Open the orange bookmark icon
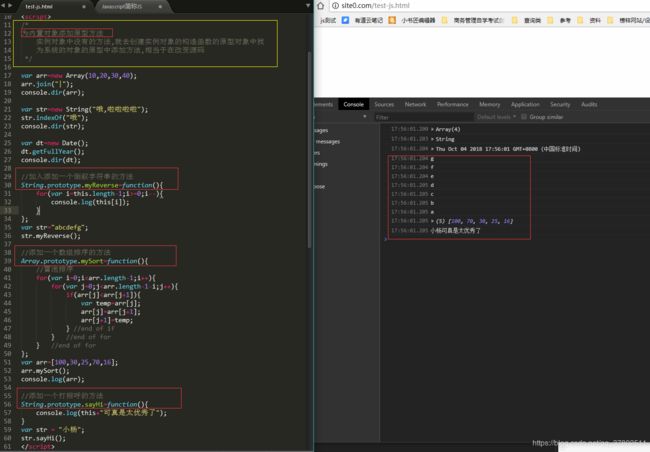Image resolution: width=650 pixels, height=452 pixels. [x=392, y=20]
